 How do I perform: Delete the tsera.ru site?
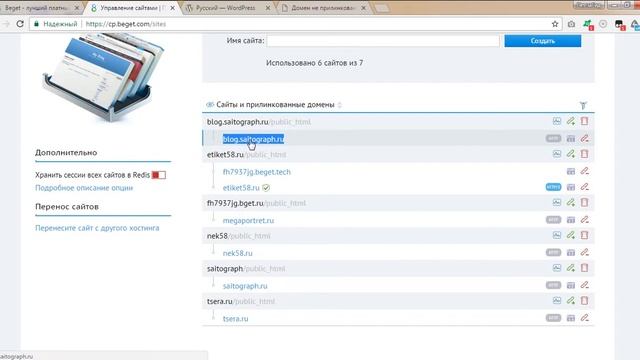pos(584,300)
